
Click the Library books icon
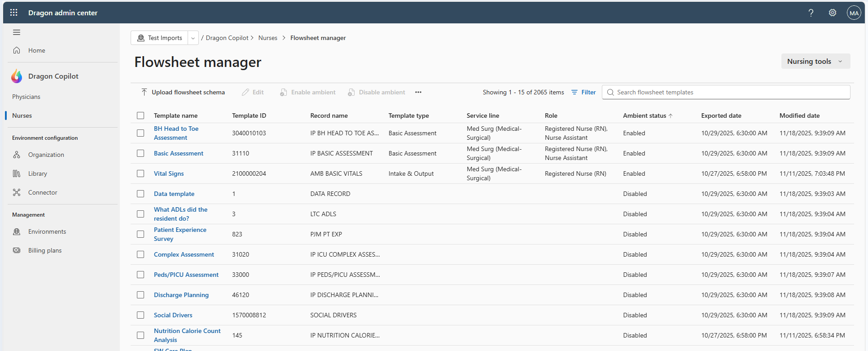pos(17,173)
